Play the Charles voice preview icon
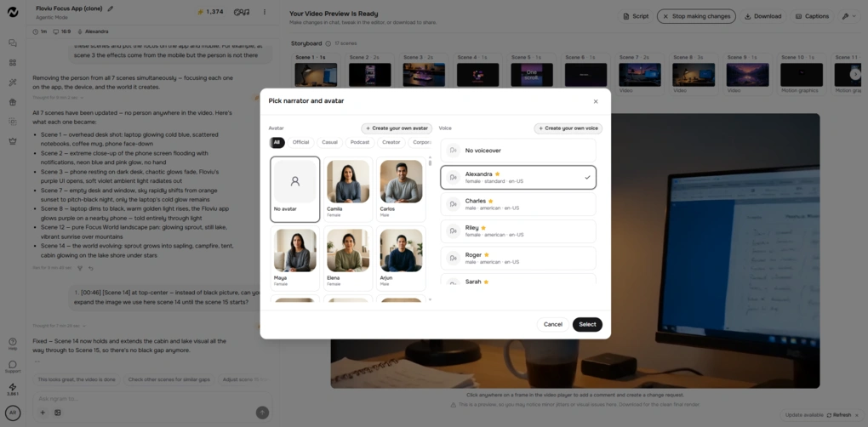 (454, 204)
